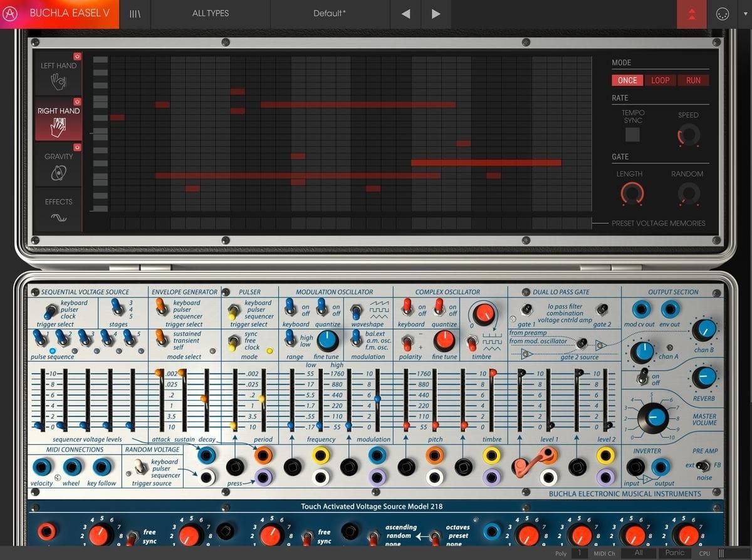Image resolution: width=752 pixels, height=560 pixels.
Task: Open the Default* preset name dropdown
Action: click(x=329, y=13)
